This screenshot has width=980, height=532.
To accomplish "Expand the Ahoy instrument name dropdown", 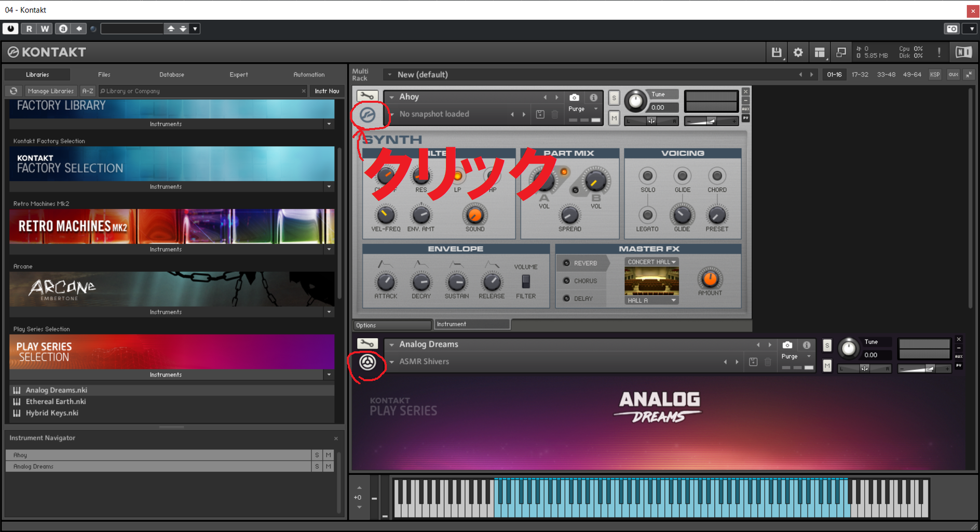I will tap(392, 97).
